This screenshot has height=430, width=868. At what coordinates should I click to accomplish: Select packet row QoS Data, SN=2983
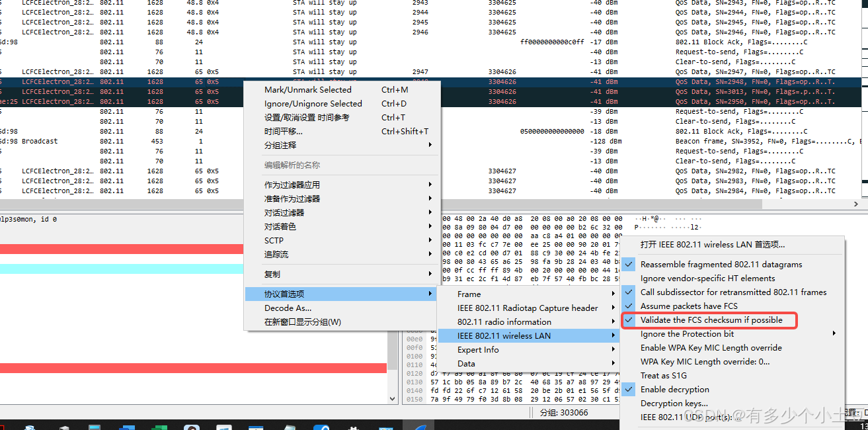[x=431, y=181]
